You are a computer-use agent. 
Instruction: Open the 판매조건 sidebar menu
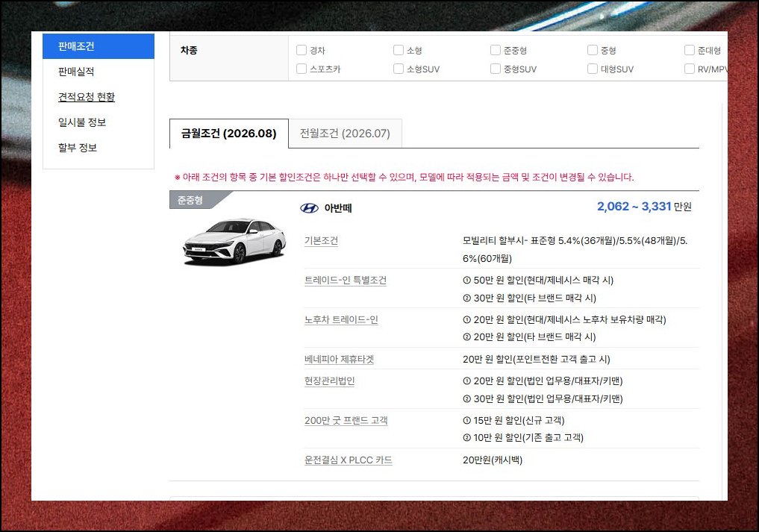99,46
